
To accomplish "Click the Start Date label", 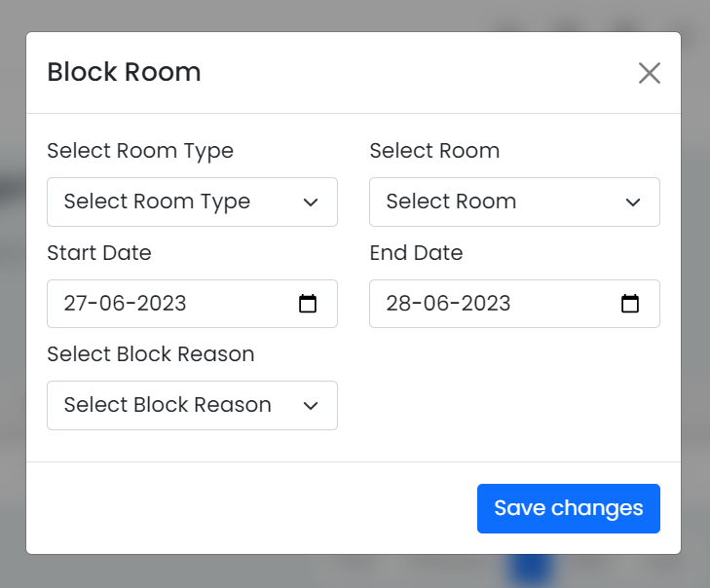I will click(99, 253).
